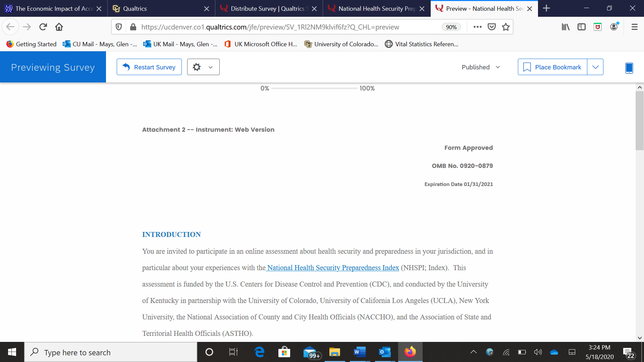Click the browser home icon

pos(59,27)
